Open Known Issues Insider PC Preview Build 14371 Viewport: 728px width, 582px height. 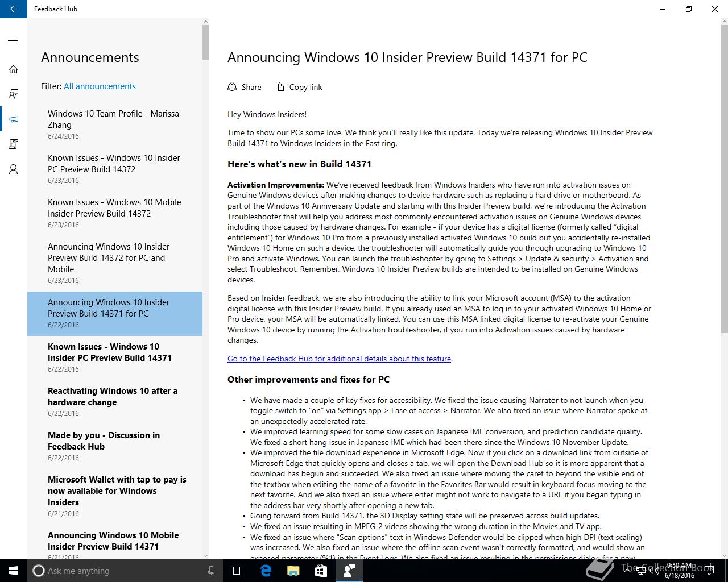pyautogui.click(x=115, y=358)
